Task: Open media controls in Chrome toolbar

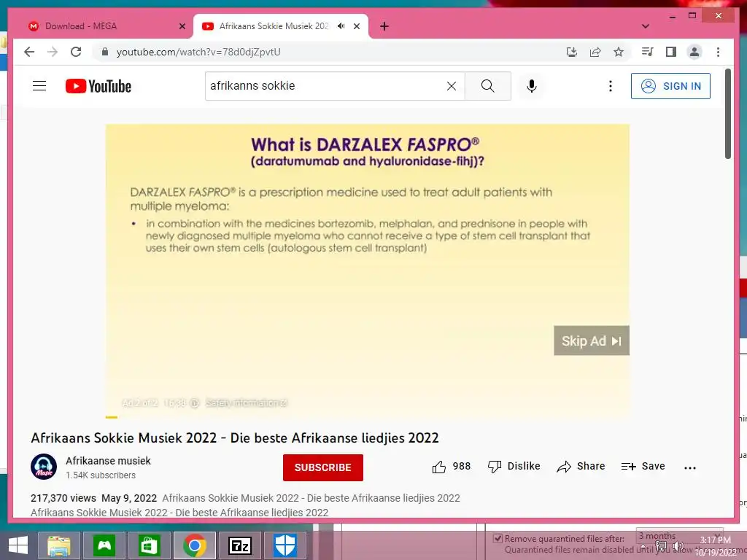Action: coord(647,52)
